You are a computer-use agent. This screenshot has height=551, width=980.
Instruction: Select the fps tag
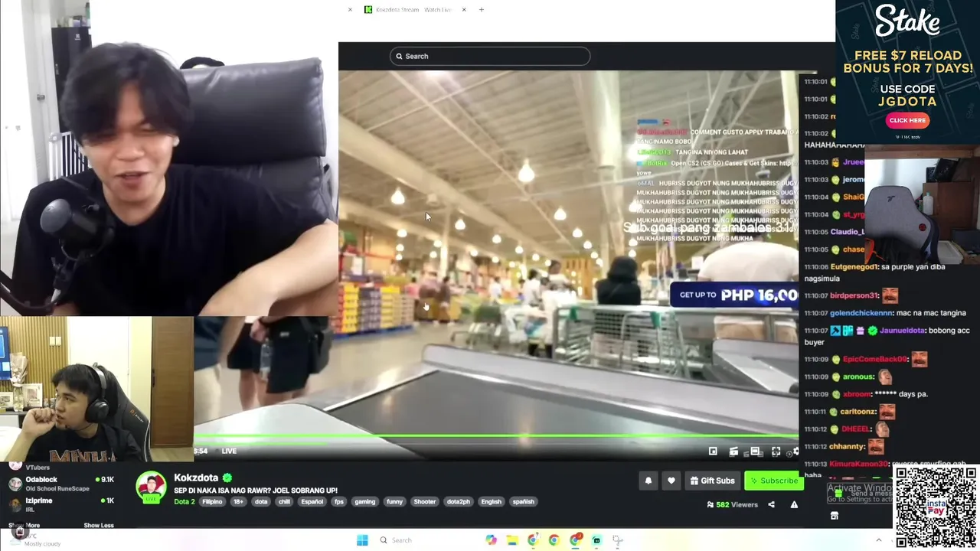click(339, 502)
